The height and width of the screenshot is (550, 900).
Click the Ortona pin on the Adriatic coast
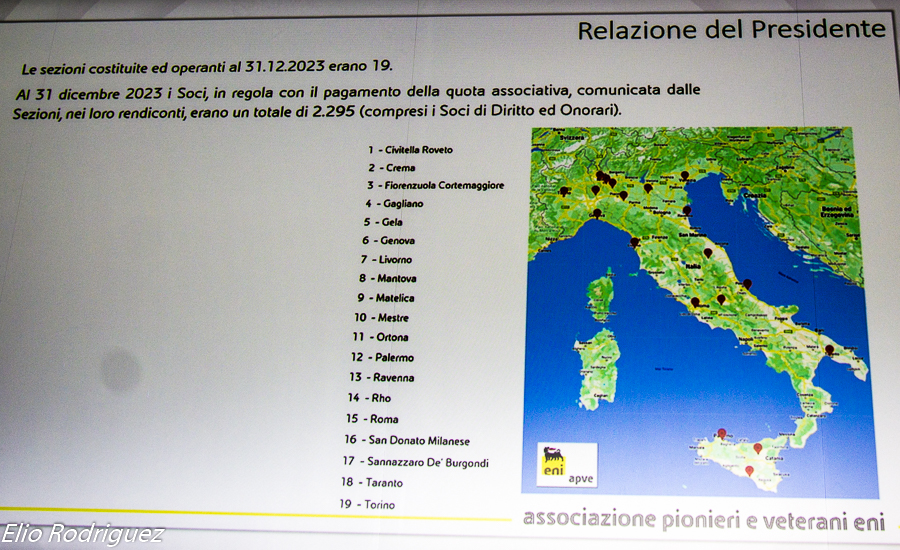747,284
